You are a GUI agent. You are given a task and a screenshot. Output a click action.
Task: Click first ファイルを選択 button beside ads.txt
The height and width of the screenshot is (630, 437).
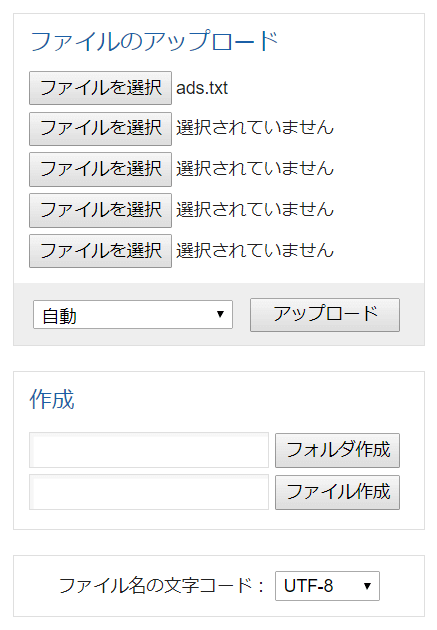[100, 88]
